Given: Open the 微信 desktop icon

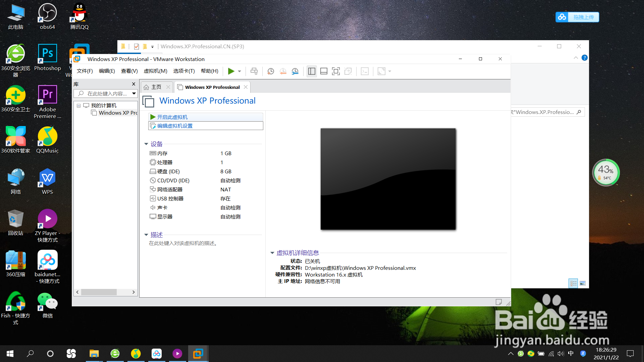Looking at the screenshot, I should point(48,305).
